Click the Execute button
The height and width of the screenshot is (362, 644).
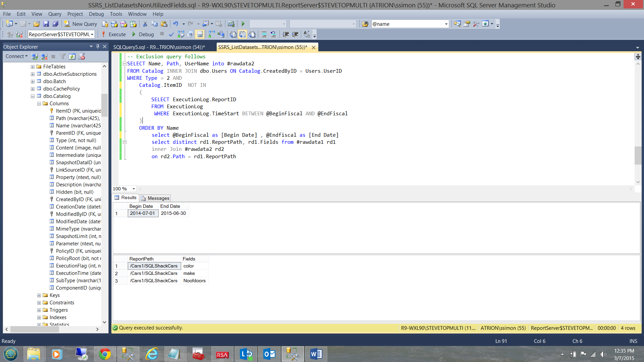pos(114,34)
